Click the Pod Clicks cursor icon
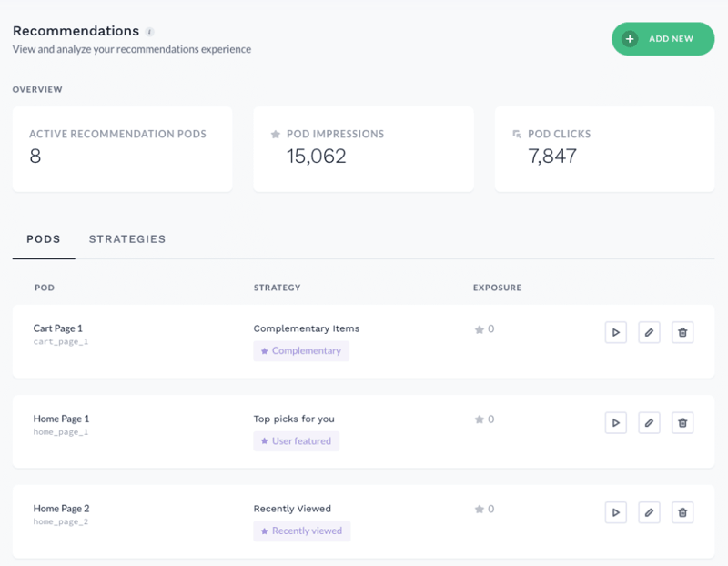Viewport: 728px width, 566px height. click(516, 134)
